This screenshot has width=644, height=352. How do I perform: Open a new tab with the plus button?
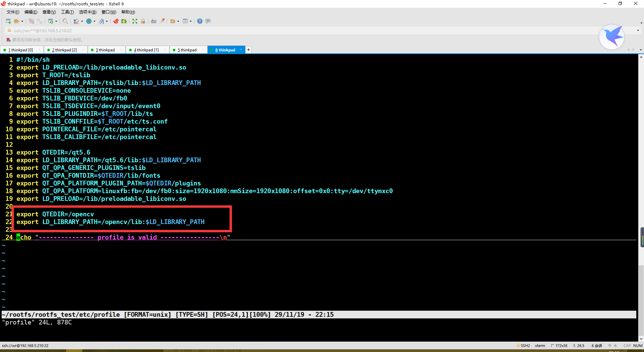[x=248, y=50]
